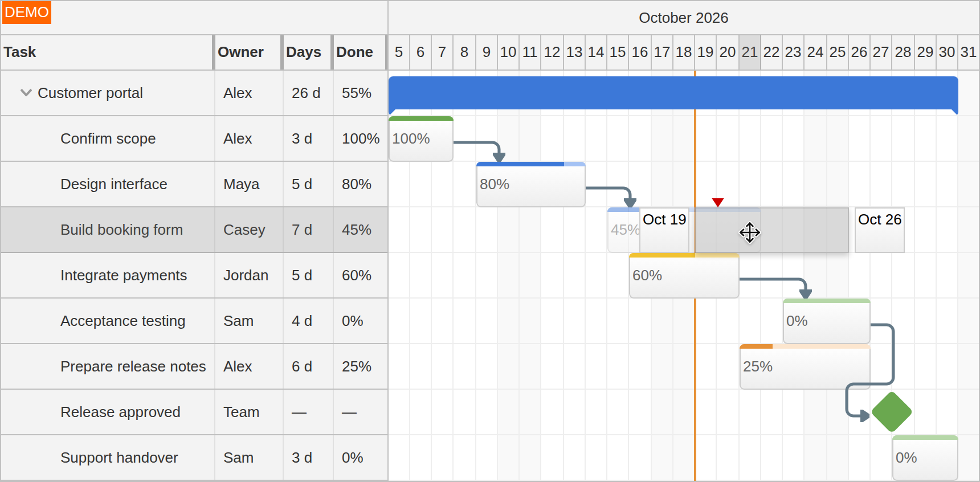
Task: Click owner cell 'Team'
Action: [x=248, y=412]
